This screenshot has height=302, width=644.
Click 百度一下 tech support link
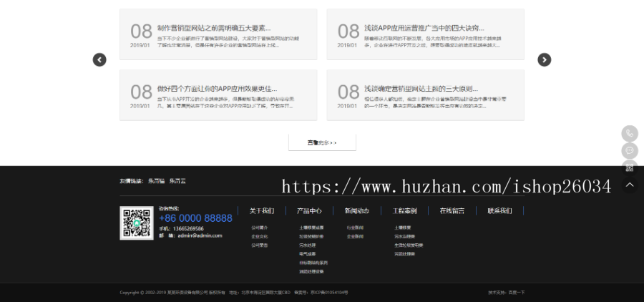(517, 293)
